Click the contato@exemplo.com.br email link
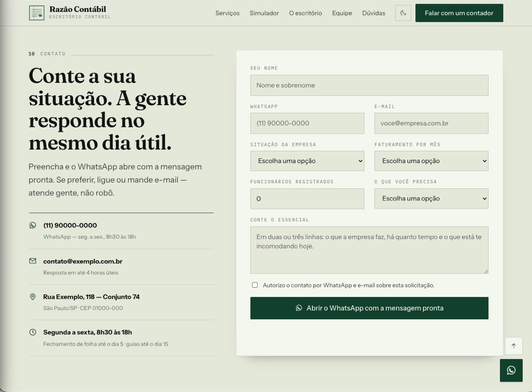This screenshot has width=532, height=392. click(83, 261)
